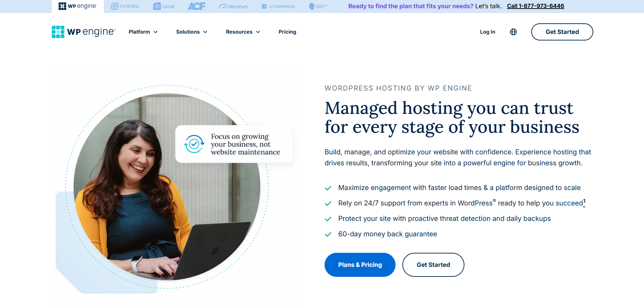Click the globe language selector icon
This screenshot has height=307, width=644.
point(513,32)
